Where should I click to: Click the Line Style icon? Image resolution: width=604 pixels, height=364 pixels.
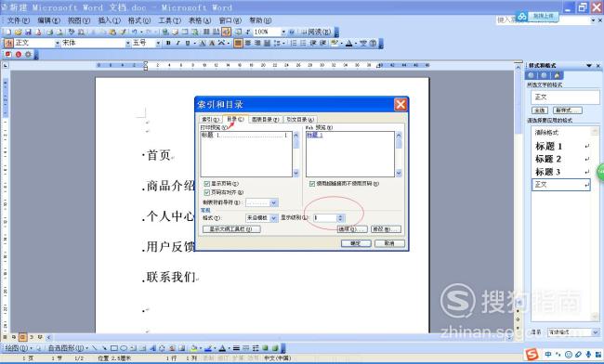click(236, 348)
